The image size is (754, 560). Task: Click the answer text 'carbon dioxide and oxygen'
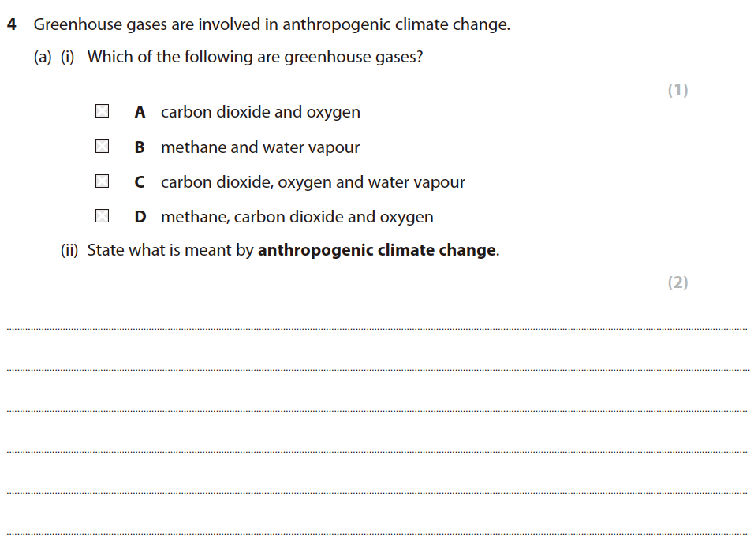click(x=260, y=112)
